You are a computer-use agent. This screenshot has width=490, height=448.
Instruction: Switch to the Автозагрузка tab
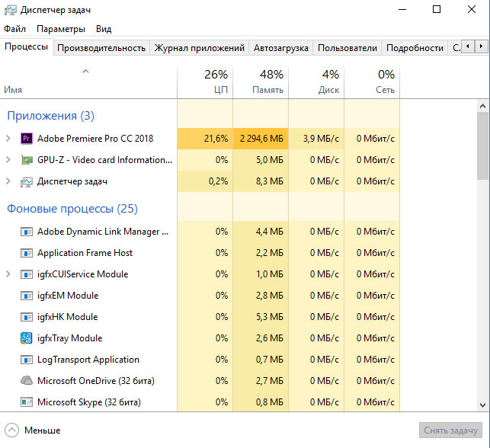click(x=281, y=48)
